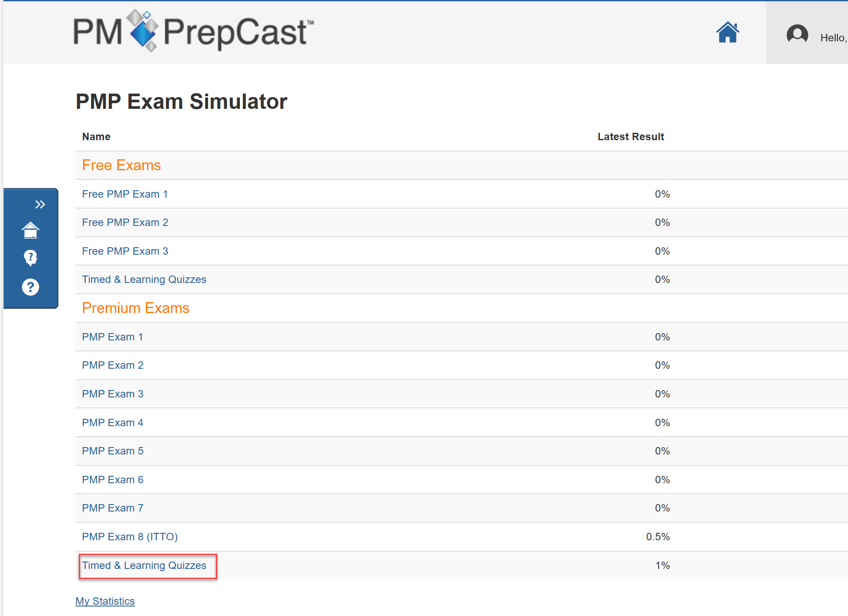Expand the sidebar with double chevron

[40, 204]
